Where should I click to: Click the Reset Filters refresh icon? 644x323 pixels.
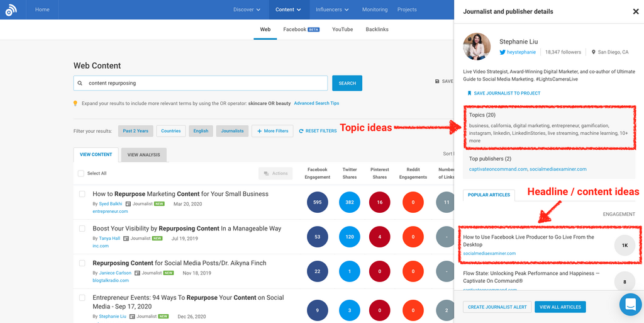point(301,131)
